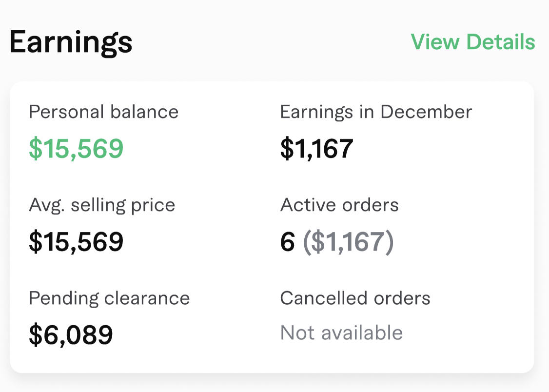Click the word Details in the green link
Viewport: 549px width, 392px height.
501,42
